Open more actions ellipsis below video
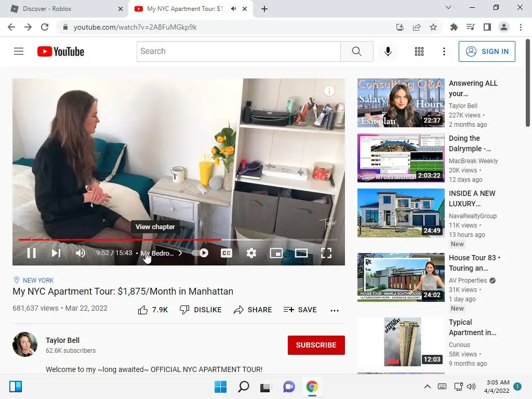Screen dimensions: 532x399 point(335,310)
